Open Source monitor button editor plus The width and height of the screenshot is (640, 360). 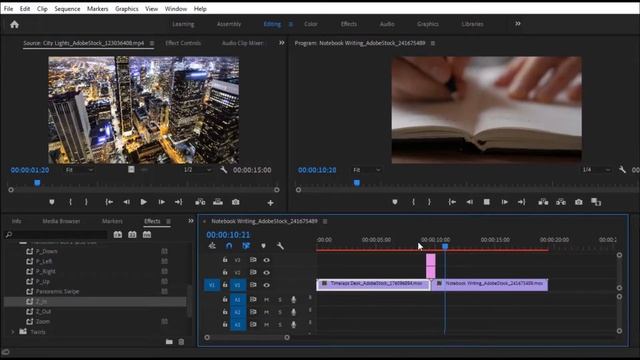pos(270,202)
